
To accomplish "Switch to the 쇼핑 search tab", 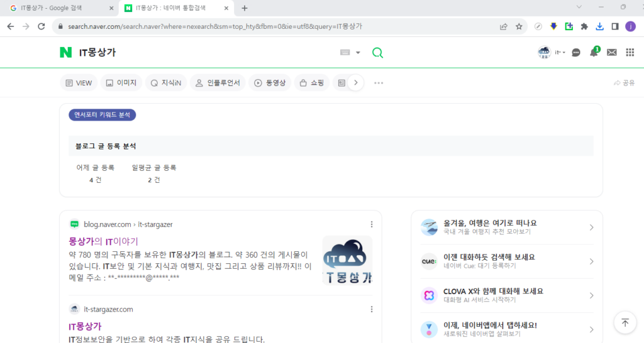I will coord(312,83).
